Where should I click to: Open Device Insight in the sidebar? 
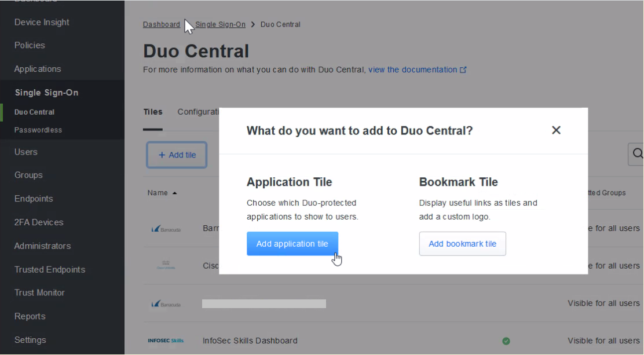tap(42, 22)
